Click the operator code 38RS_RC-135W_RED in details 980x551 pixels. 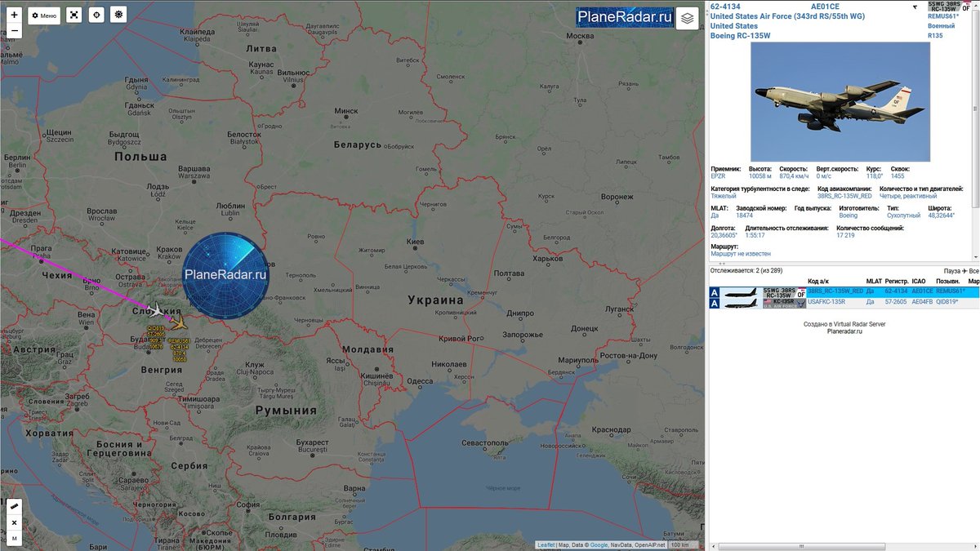[844, 196]
